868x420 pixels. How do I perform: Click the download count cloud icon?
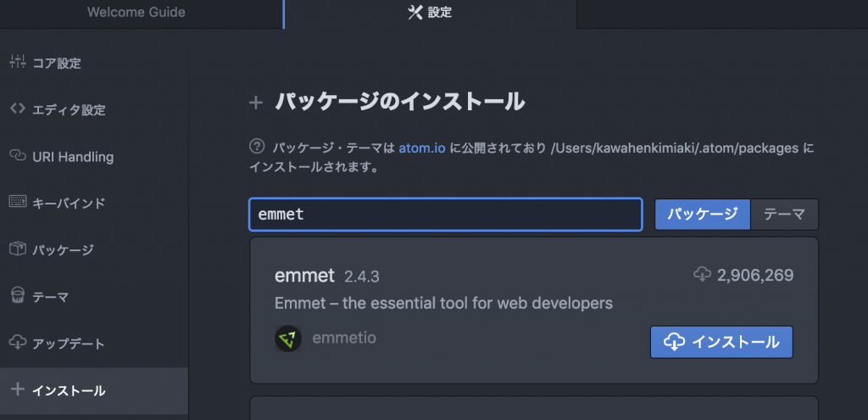(703, 274)
